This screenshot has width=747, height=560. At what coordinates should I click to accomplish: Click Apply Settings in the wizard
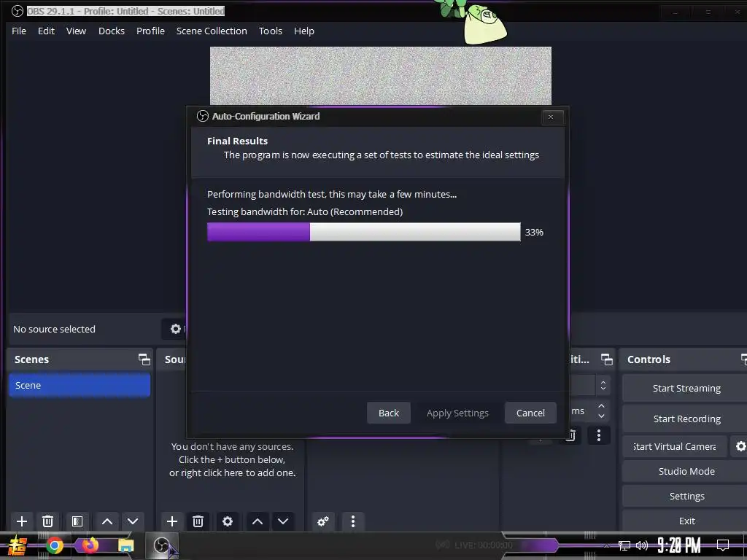(457, 413)
